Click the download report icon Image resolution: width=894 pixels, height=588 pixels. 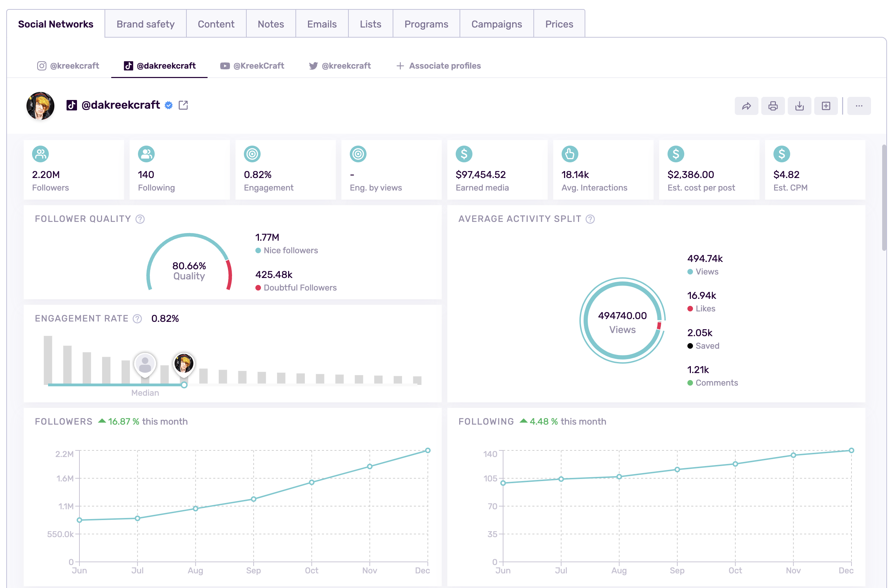pos(799,106)
